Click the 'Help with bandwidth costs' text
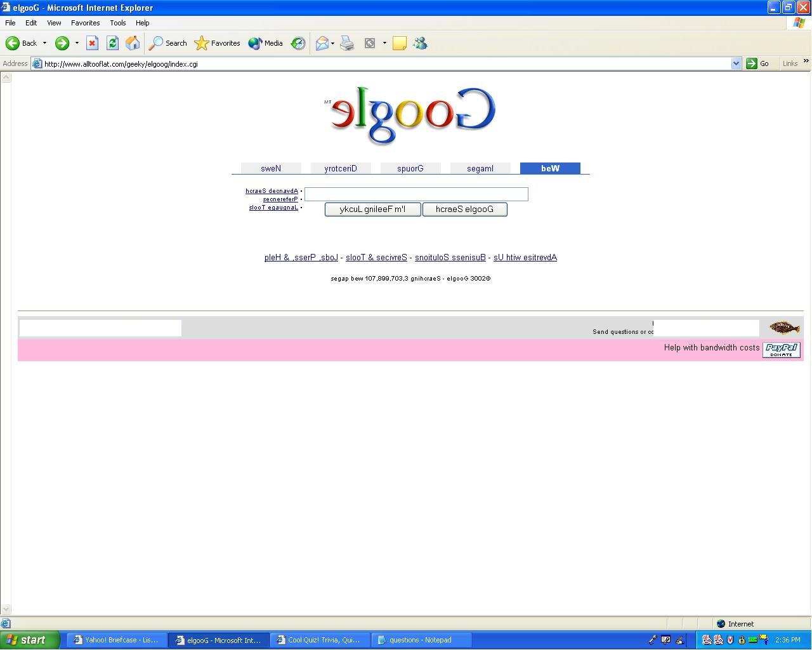Screen dimensions: 812x650 point(712,347)
